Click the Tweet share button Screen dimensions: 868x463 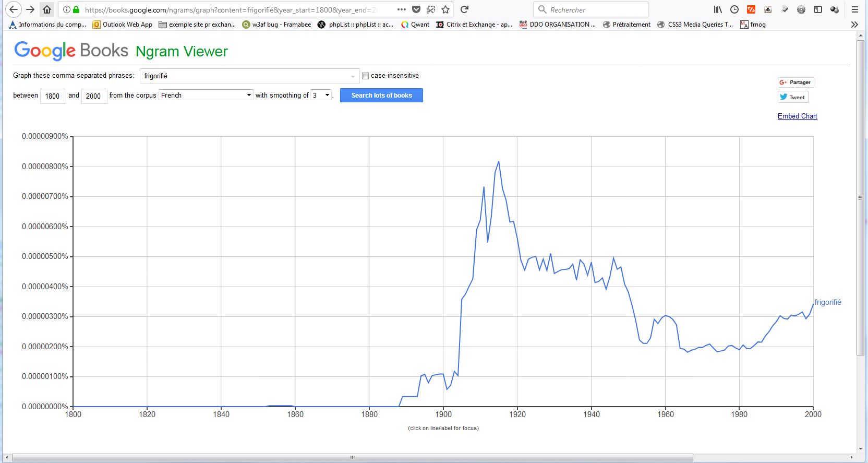(793, 97)
